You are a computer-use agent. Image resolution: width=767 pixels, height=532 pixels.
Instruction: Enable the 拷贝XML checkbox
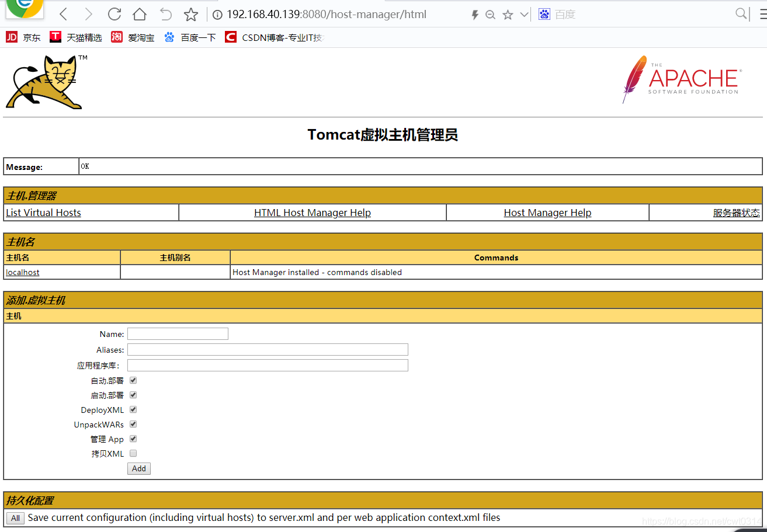[x=133, y=453]
